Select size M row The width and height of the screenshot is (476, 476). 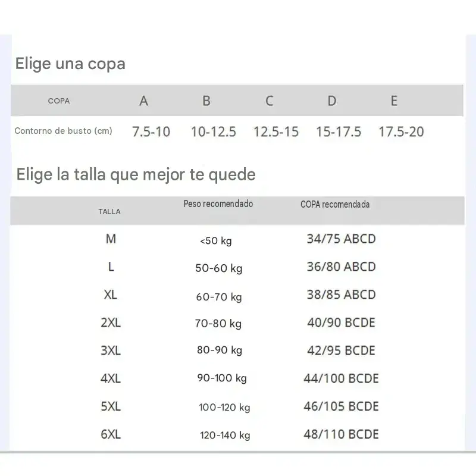point(237,239)
